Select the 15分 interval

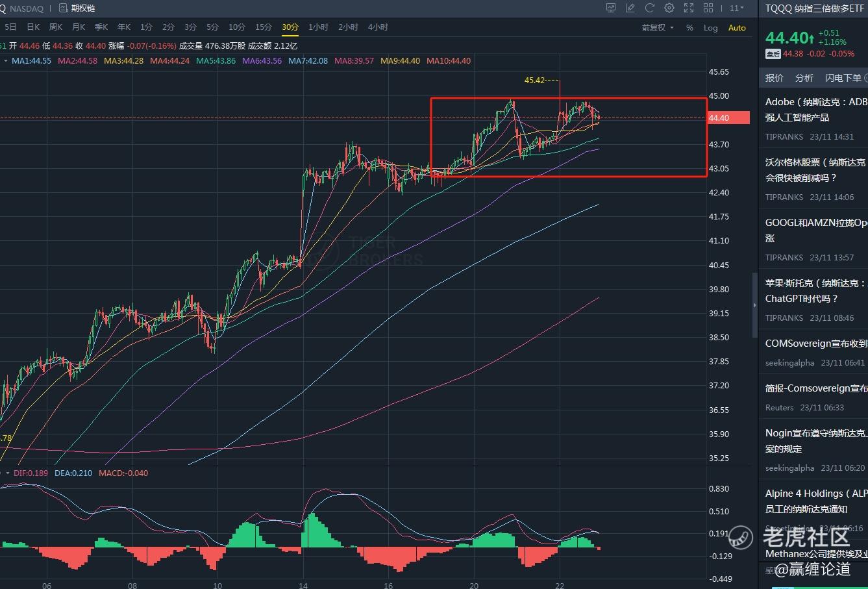coord(264,27)
